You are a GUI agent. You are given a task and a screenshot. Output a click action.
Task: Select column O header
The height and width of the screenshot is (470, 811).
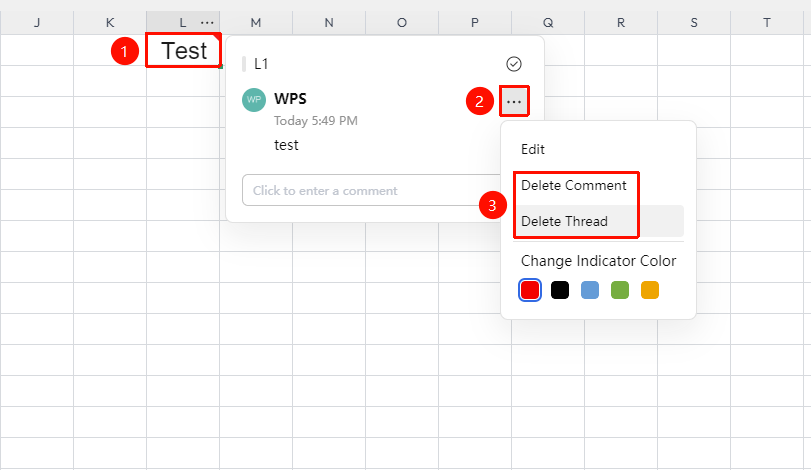pos(402,23)
